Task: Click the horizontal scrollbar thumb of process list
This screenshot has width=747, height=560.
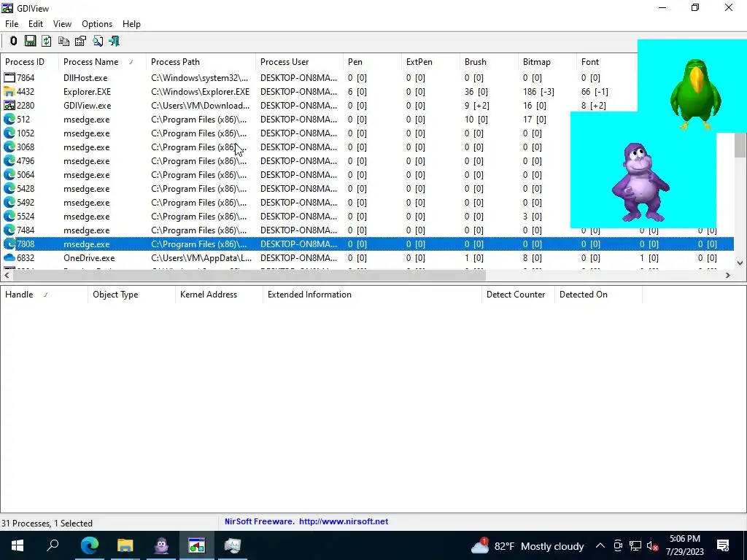Action: coord(249,275)
